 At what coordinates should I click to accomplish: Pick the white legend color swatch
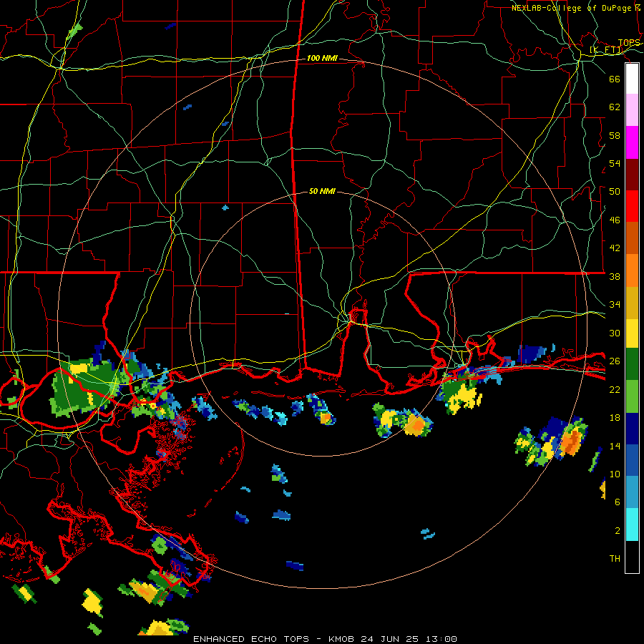click(x=632, y=79)
